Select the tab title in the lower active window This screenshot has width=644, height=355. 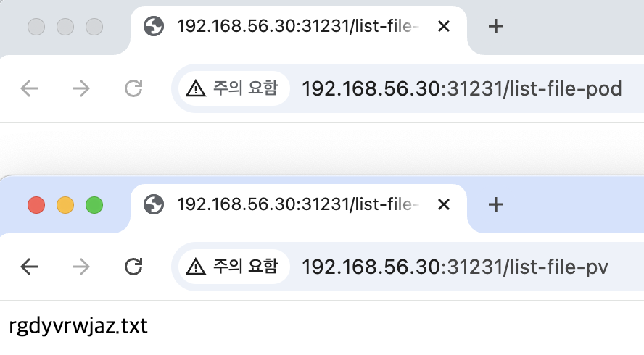[x=298, y=204]
